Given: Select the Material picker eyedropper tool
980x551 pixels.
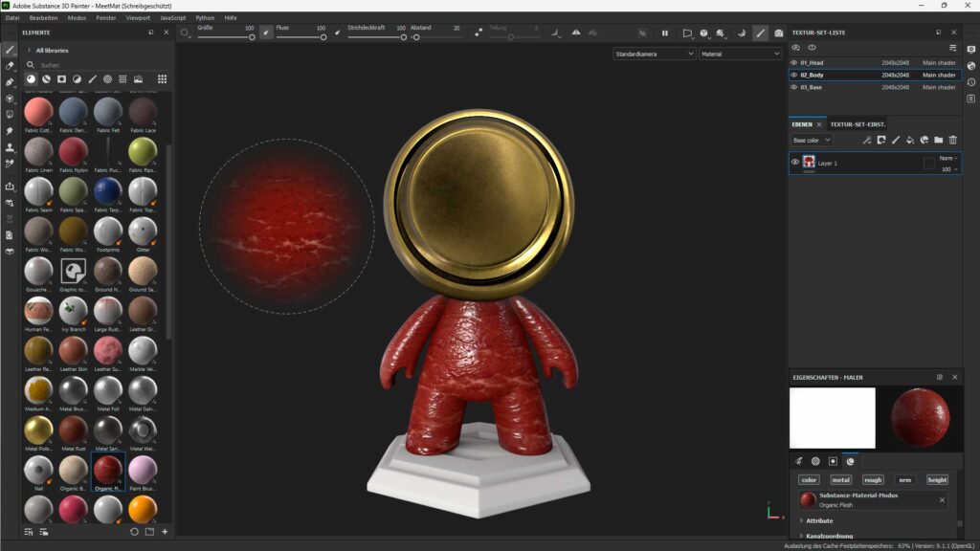Looking at the screenshot, I should [x=10, y=164].
